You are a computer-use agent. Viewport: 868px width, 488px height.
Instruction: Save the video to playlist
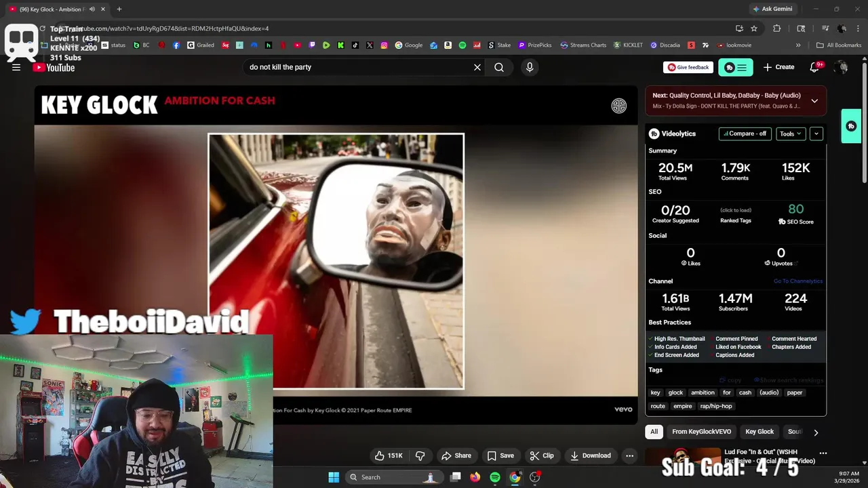[x=500, y=455]
